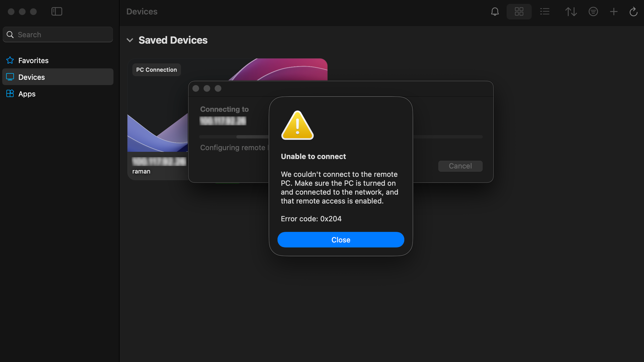Open the sort order options
This screenshot has height=362, width=644.
click(571, 12)
